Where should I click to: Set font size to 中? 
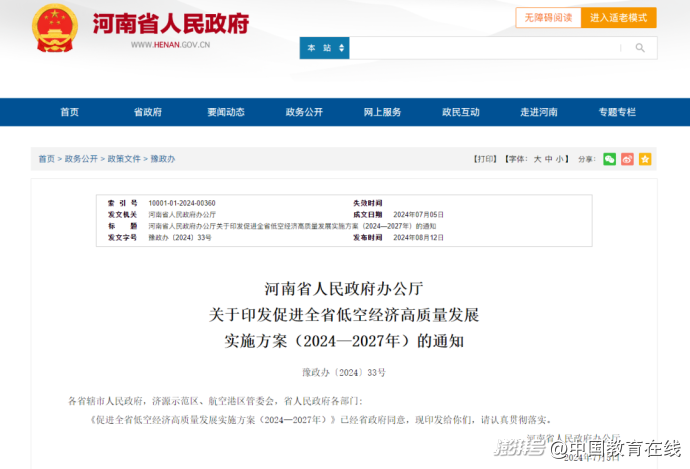coord(549,159)
